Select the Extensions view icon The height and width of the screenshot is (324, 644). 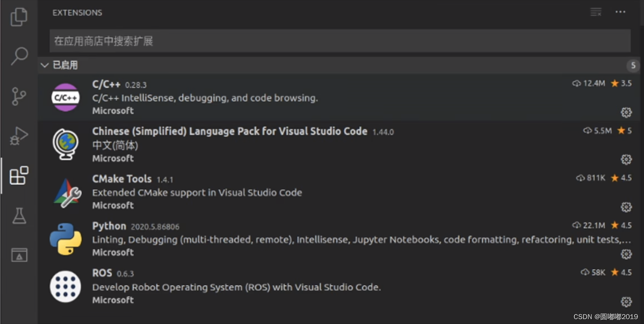[19, 175]
